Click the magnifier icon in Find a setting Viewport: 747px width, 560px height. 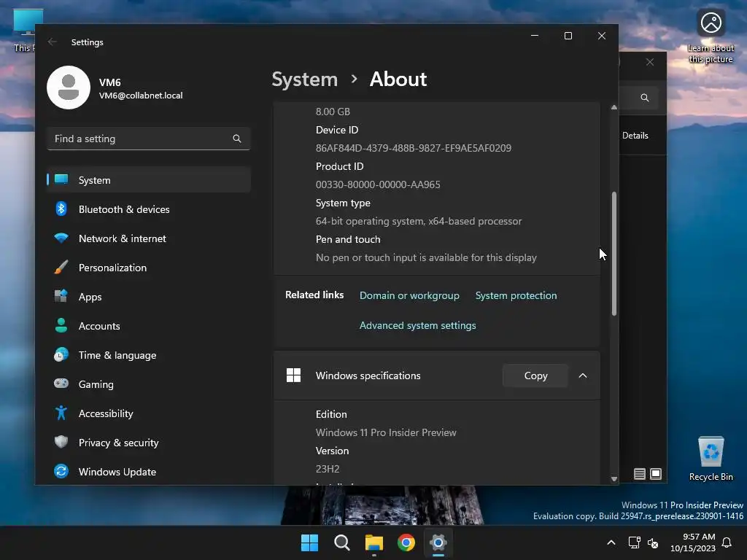pyautogui.click(x=237, y=139)
